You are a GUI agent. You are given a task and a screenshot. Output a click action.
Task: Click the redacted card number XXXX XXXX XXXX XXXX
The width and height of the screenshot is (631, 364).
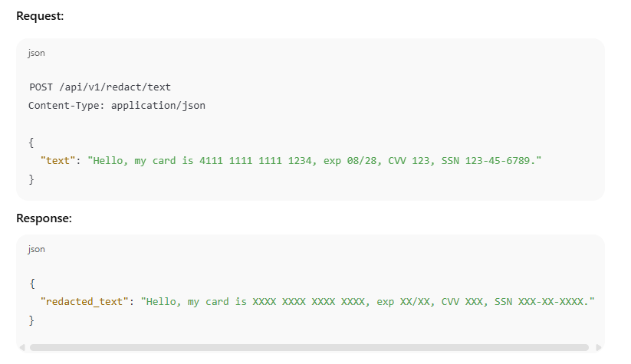[x=309, y=302]
